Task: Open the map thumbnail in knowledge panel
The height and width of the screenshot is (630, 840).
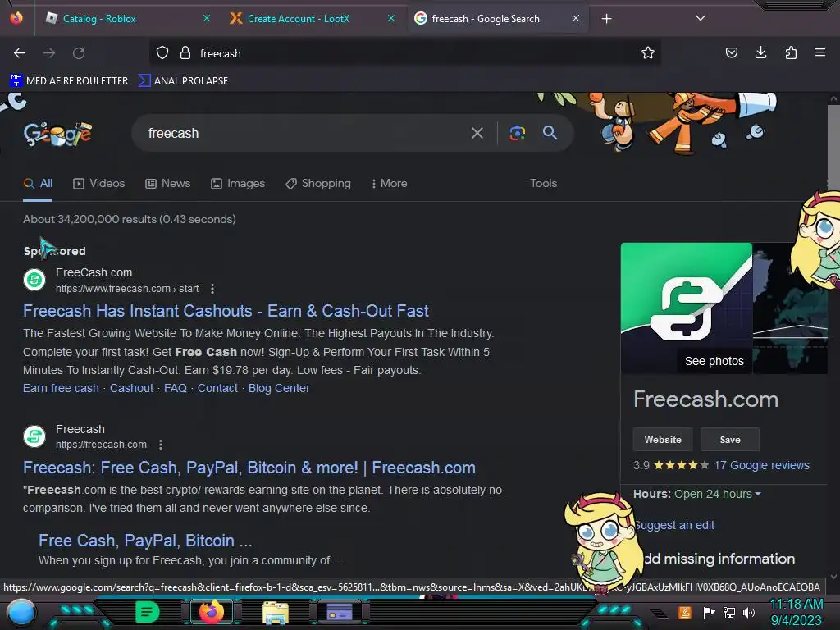Action: coord(790,308)
